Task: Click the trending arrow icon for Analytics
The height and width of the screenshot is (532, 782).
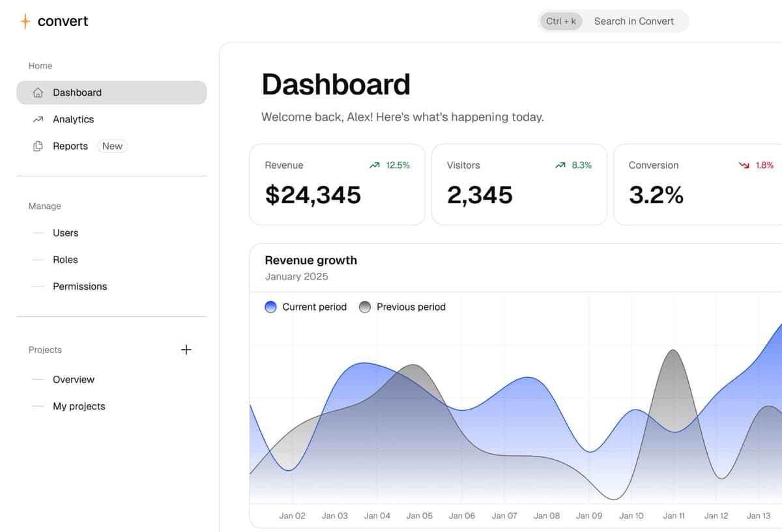Action: [x=38, y=119]
